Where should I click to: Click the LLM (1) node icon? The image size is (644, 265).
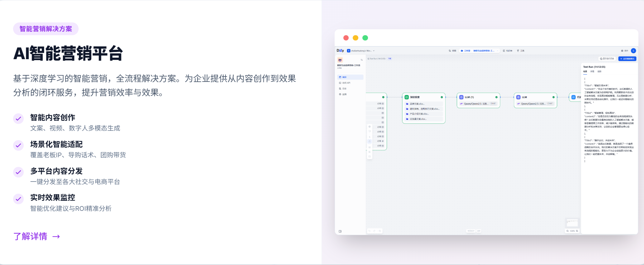461,97
